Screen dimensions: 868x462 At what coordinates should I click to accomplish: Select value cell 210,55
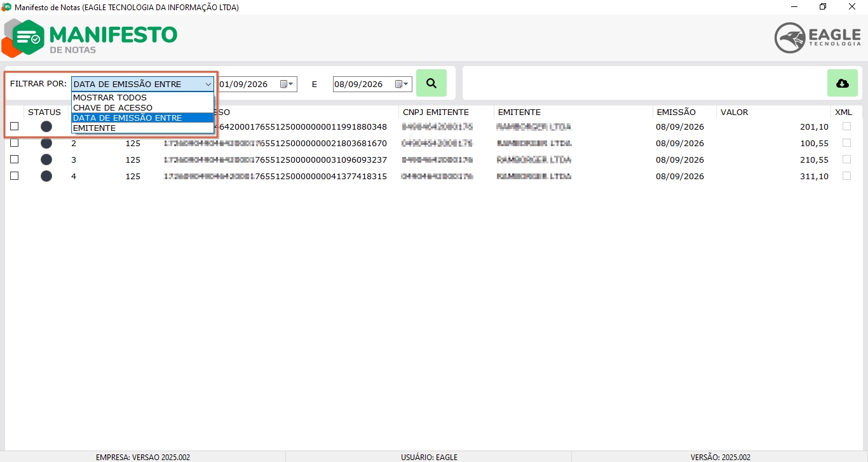click(x=814, y=160)
